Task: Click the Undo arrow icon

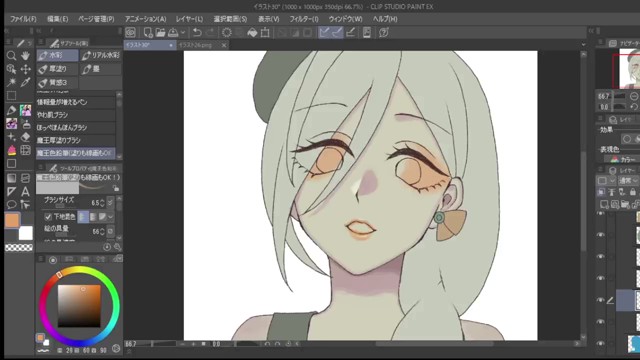Action: tap(197, 33)
